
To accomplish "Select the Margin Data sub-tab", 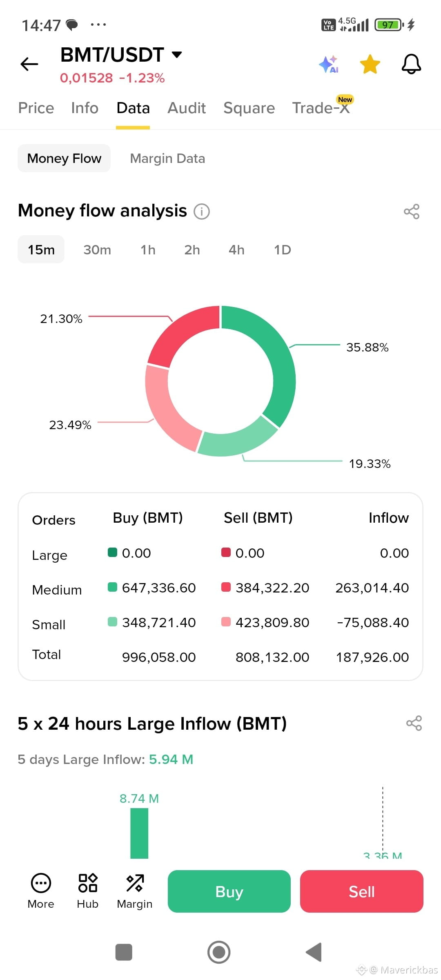I will coord(167,158).
